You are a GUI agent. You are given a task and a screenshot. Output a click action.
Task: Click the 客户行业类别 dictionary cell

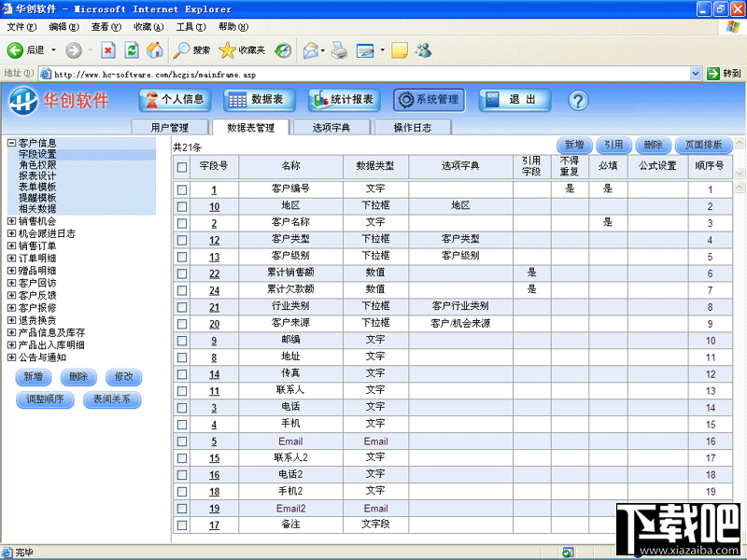click(460, 306)
